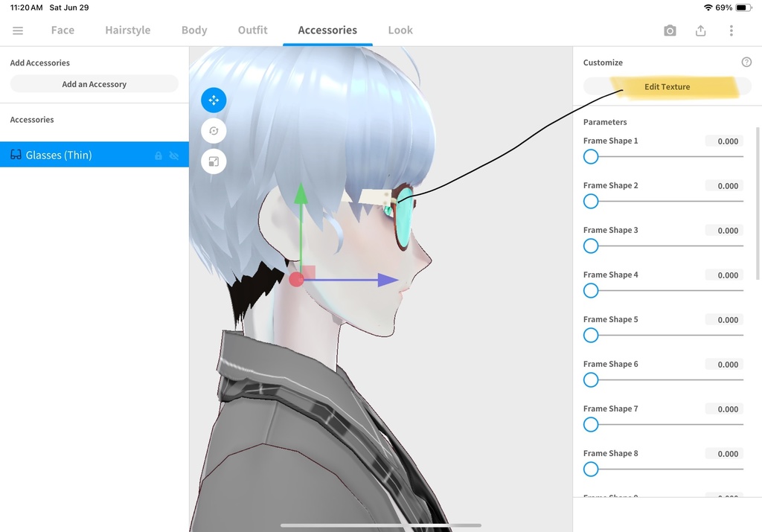Screen dimensions: 762x532
Task: Click the Edit Texture button
Action: tap(667, 86)
